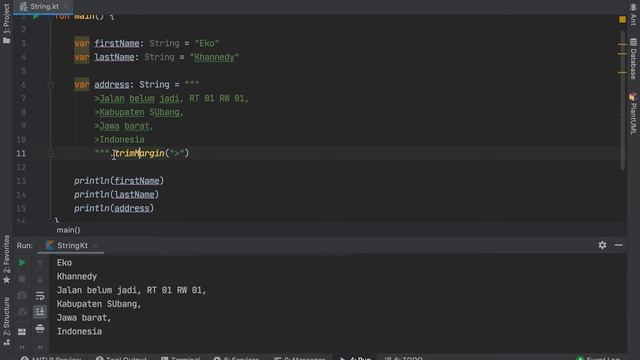Viewport: 640px width, 360px height.
Task: Click firstName in the declaration line
Action: click(117, 43)
